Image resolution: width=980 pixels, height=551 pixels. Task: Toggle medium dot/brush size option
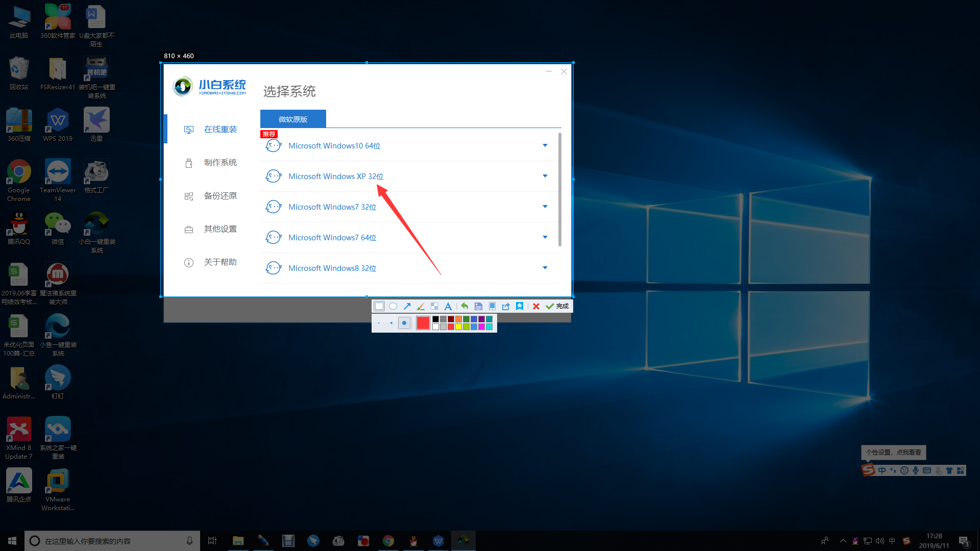[x=391, y=323]
